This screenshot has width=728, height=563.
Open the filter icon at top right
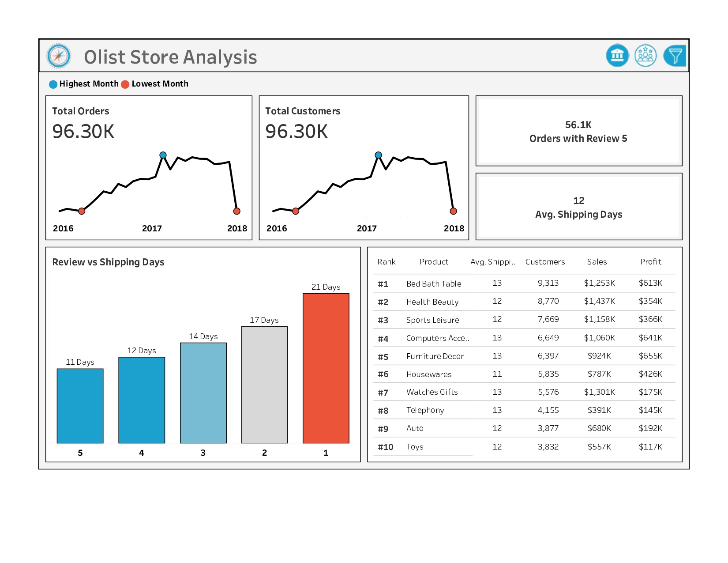674,55
